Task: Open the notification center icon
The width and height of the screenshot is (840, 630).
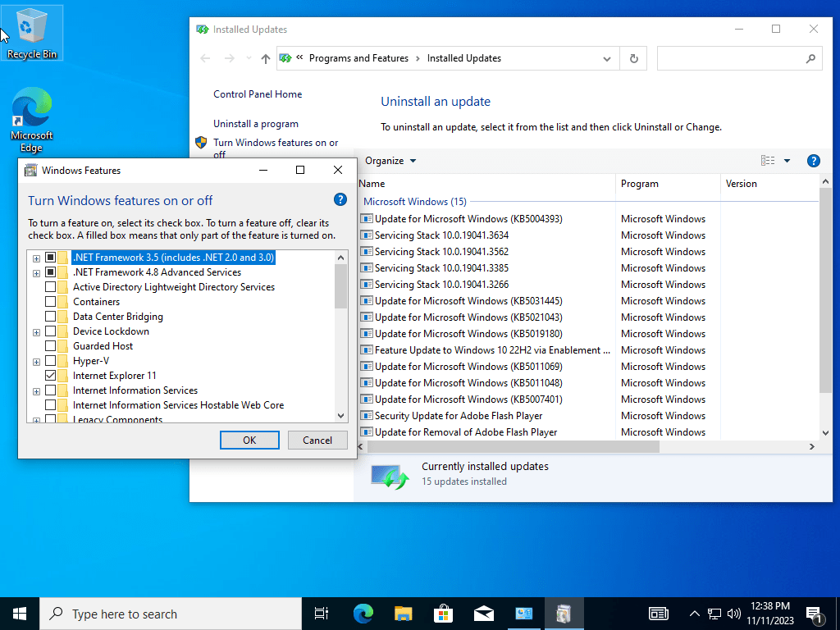Action: (x=815, y=614)
